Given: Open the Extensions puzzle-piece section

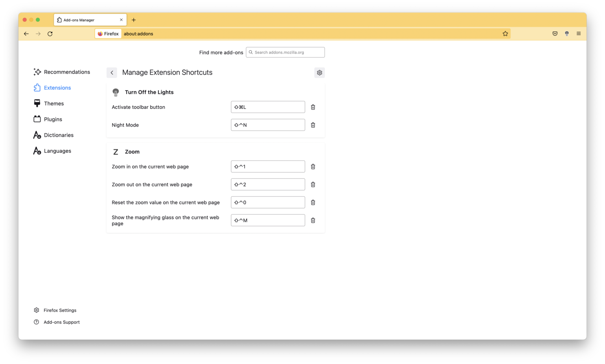Looking at the screenshot, I should [57, 87].
